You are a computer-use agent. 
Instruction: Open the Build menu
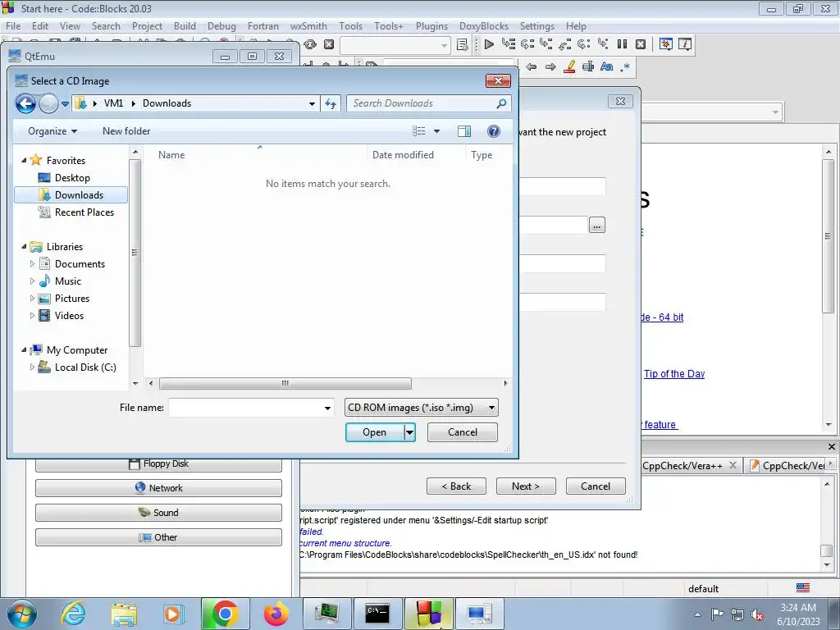coord(185,25)
